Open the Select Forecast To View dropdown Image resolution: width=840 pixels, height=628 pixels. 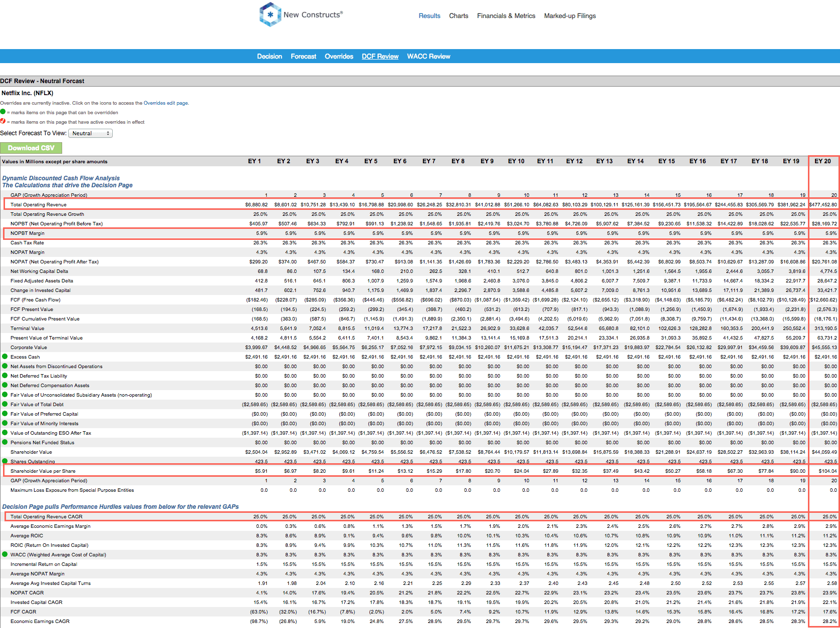click(90, 133)
